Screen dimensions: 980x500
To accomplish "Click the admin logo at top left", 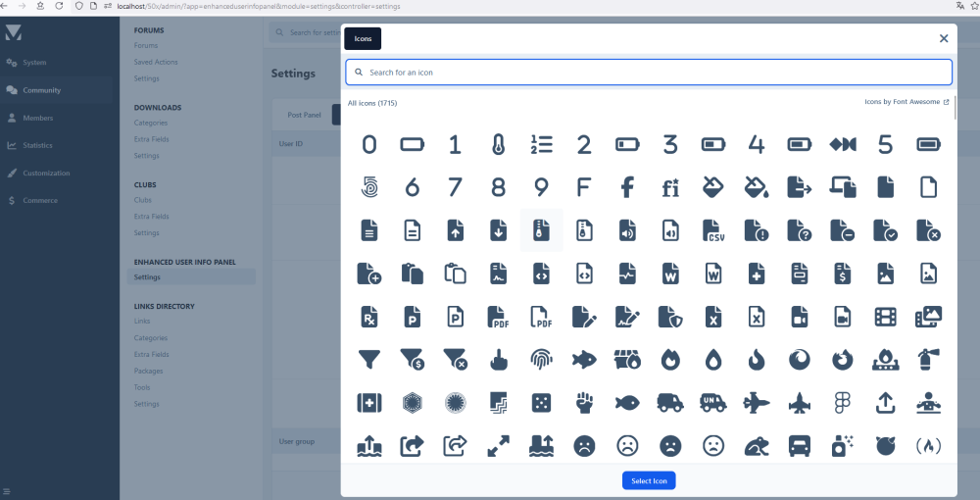I will click(14, 32).
